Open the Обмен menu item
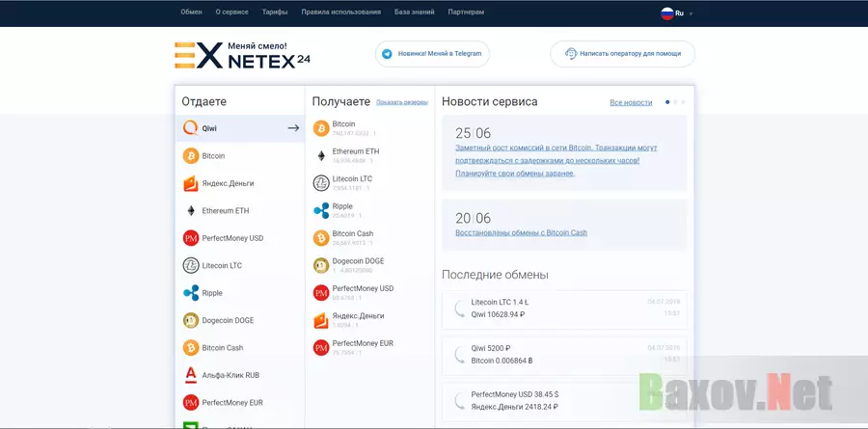 click(x=192, y=13)
